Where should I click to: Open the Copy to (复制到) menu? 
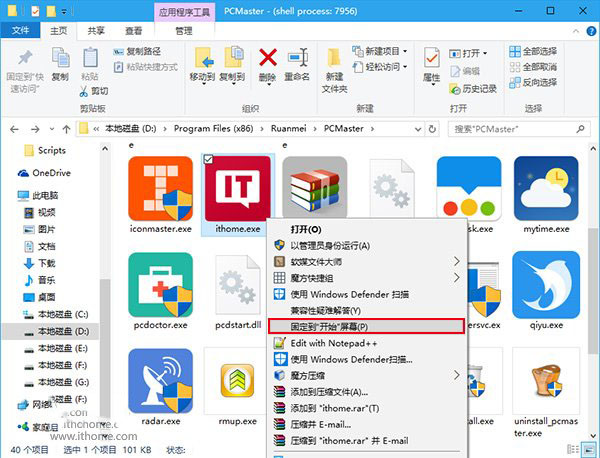tap(232, 65)
